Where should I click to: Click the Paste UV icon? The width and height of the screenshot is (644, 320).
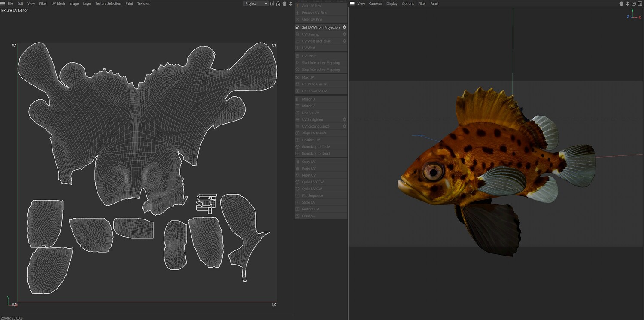(298, 169)
